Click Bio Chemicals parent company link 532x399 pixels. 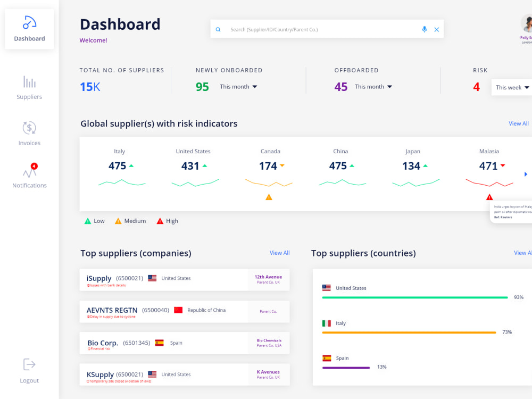(269, 340)
